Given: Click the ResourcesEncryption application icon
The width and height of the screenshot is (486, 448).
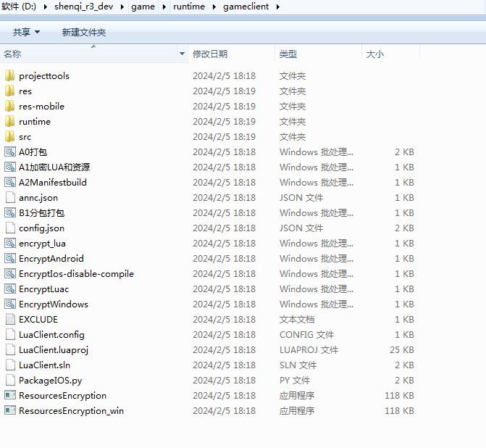Looking at the screenshot, I should click(x=9, y=395).
